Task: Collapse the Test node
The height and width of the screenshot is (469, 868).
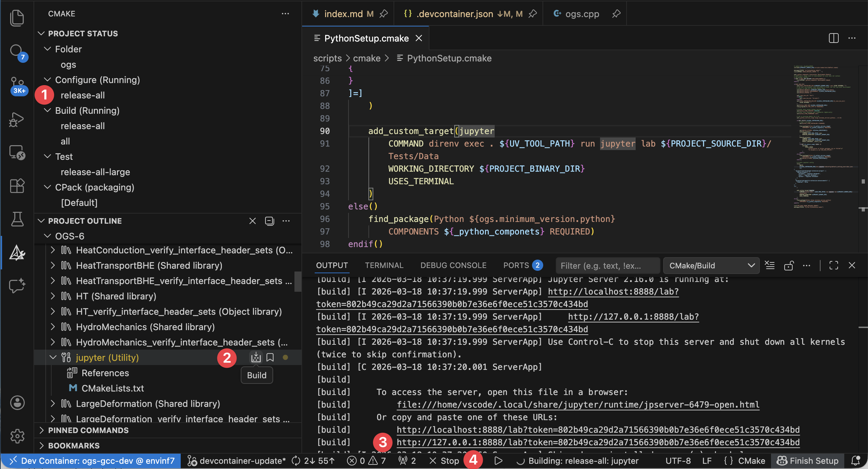Action: pyautogui.click(x=48, y=156)
